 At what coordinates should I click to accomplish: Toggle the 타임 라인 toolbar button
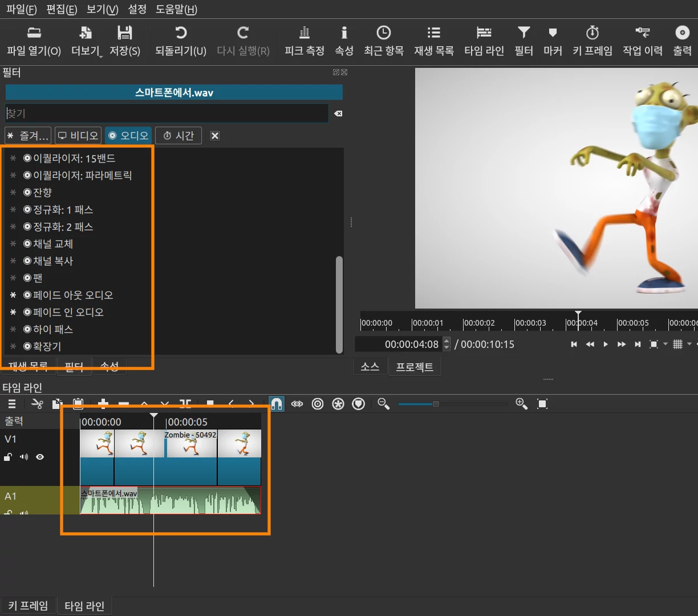[484, 40]
